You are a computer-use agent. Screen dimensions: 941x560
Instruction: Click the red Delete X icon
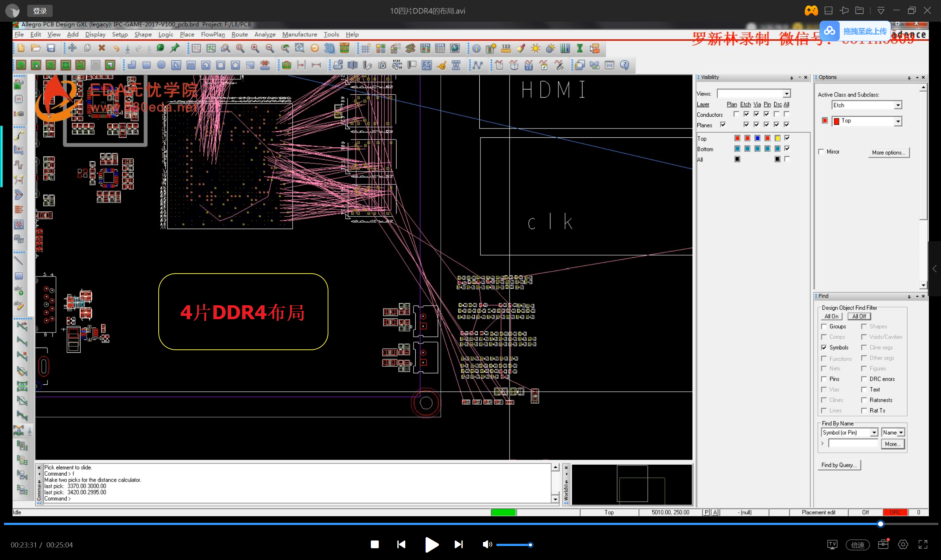102,48
